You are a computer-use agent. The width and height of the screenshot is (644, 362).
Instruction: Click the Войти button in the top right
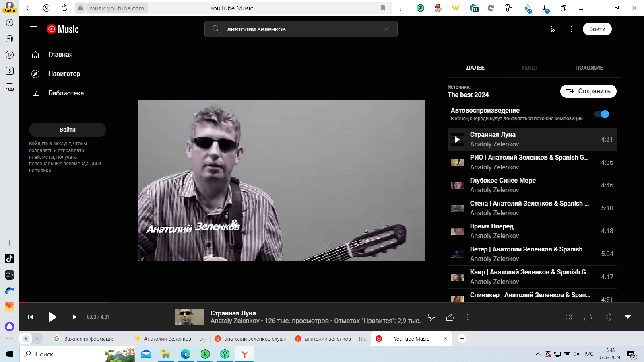pyautogui.click(x=597, y=29)
